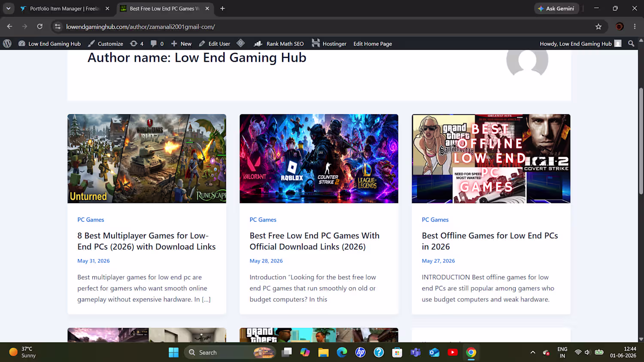Open the Hostinger admin bar menu
The image size is (644, 362).
[329, 44]
